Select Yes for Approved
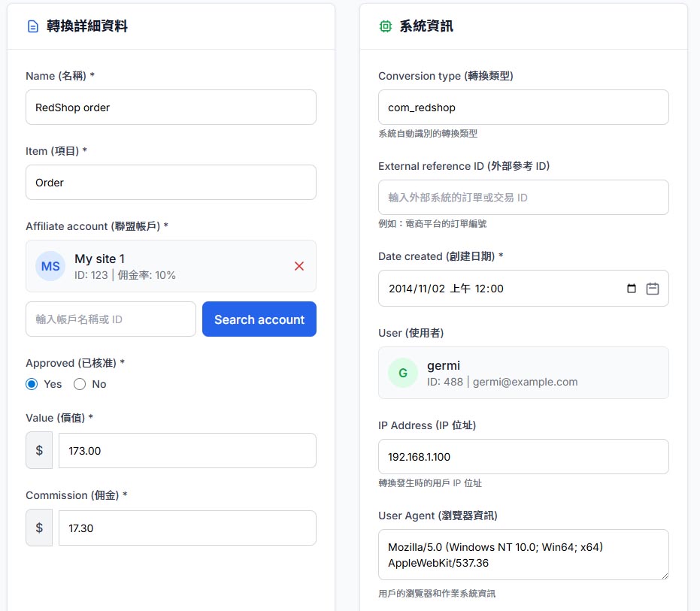700x611 pixels. pos(32,384)
